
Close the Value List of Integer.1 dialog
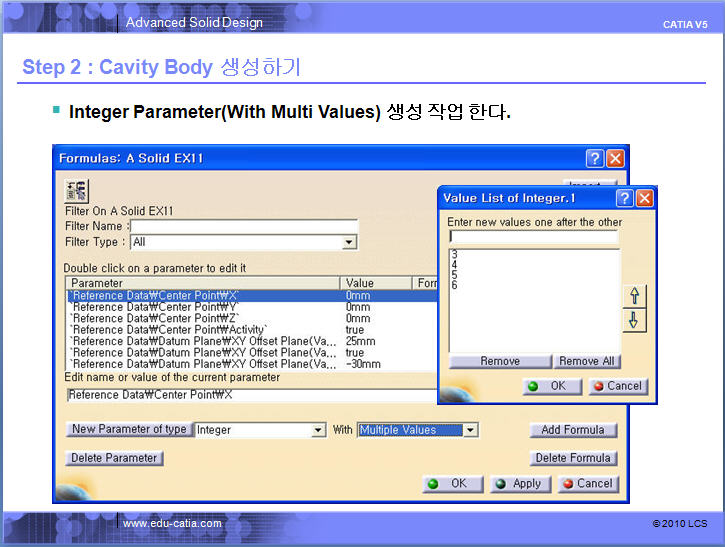click(645, 198)
